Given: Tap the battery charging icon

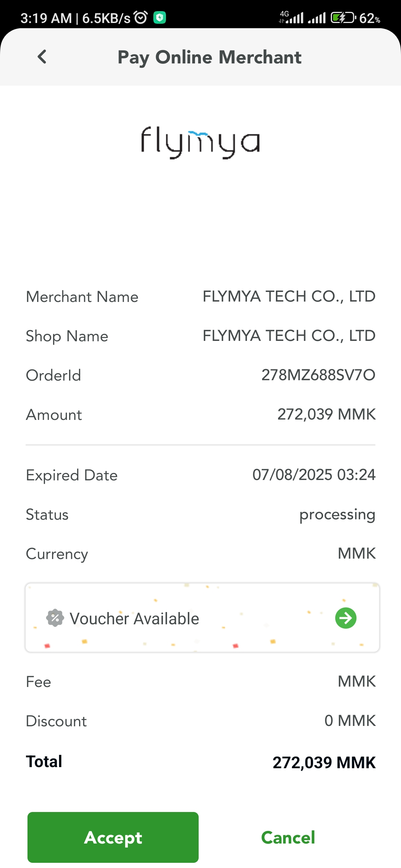Looking at the screenshot, I should 343,17.
